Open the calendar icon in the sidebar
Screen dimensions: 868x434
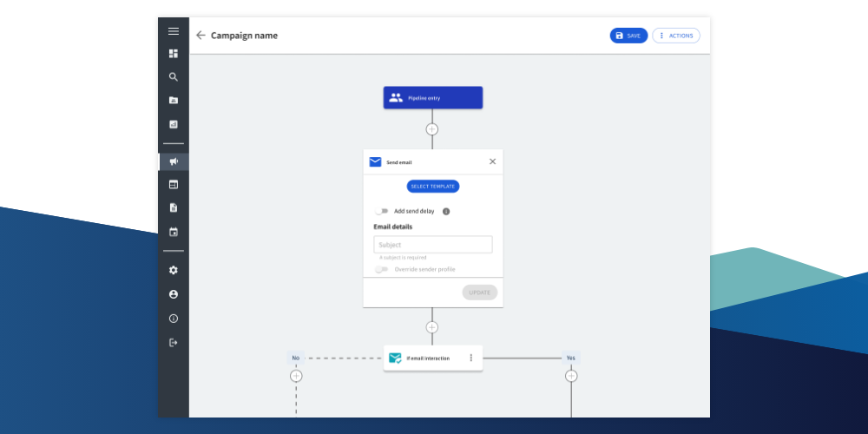point(174,232)
